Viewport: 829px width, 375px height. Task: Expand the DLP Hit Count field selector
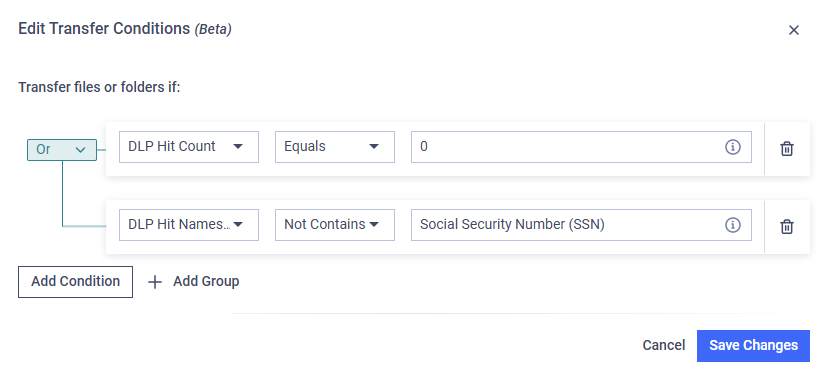(189, 147)
